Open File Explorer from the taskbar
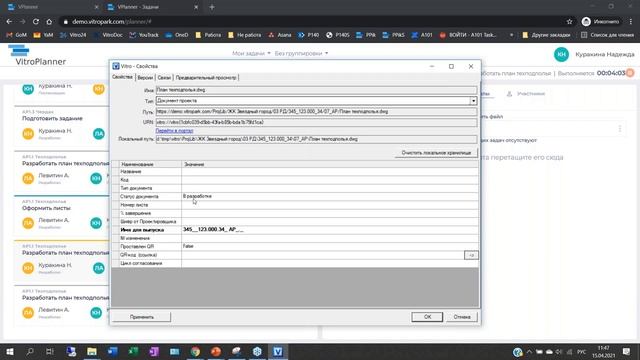640x360 pixels. 92,351
